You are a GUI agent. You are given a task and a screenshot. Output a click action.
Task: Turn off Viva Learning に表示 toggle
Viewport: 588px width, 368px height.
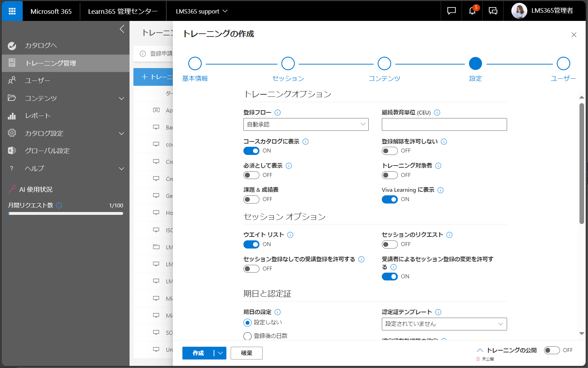coord(390,199)
